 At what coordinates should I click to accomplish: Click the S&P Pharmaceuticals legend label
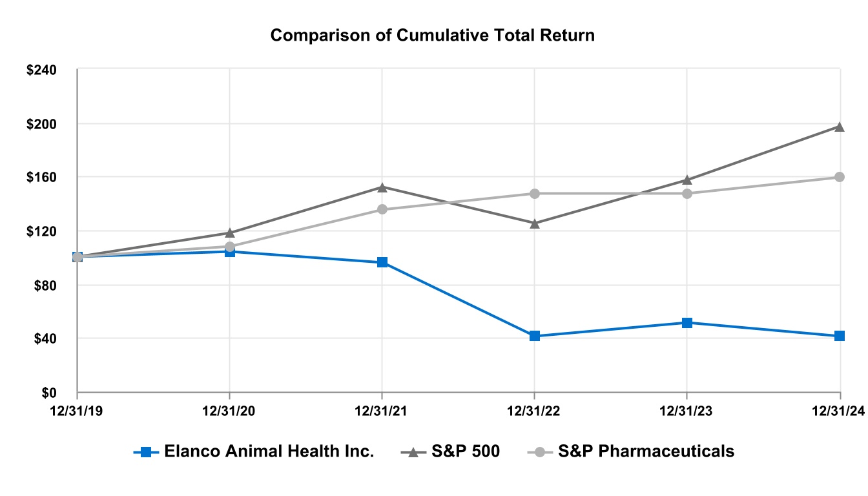click(646, 451)
